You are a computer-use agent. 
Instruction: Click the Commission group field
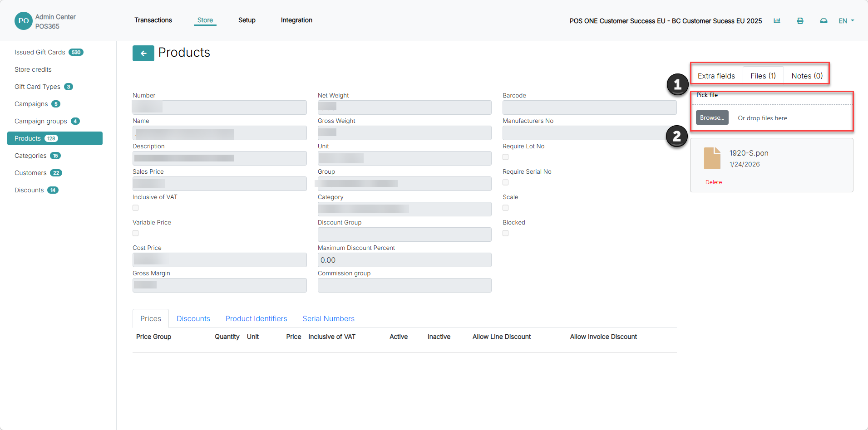[x=404, y=285]
